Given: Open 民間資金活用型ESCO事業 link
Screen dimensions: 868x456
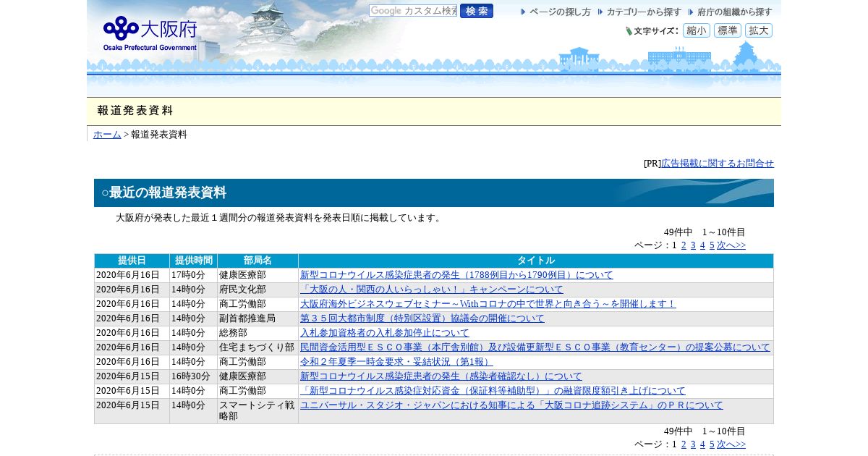Looking at the screenshot, I should (535, 347).
